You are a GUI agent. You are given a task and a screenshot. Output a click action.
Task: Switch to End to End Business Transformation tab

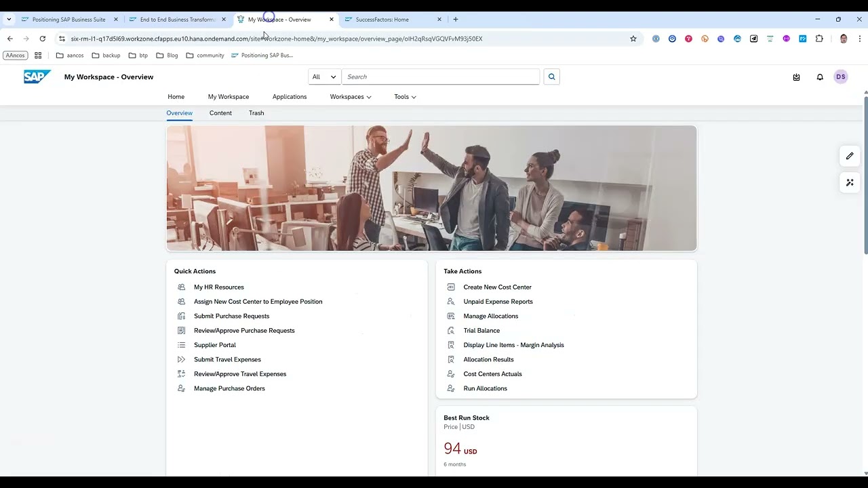(x=177, y=20)
